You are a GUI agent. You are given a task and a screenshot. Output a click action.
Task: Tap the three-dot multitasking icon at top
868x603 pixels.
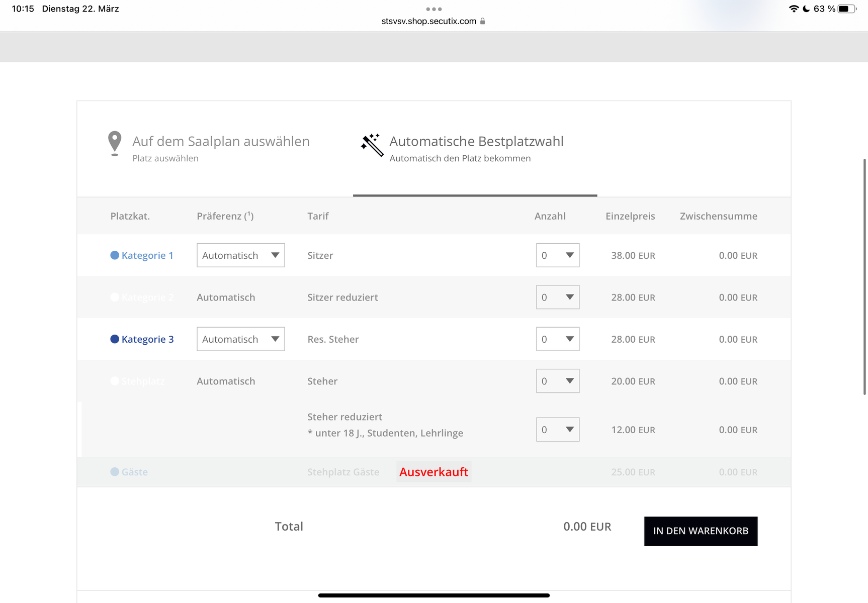click(433, 9)
